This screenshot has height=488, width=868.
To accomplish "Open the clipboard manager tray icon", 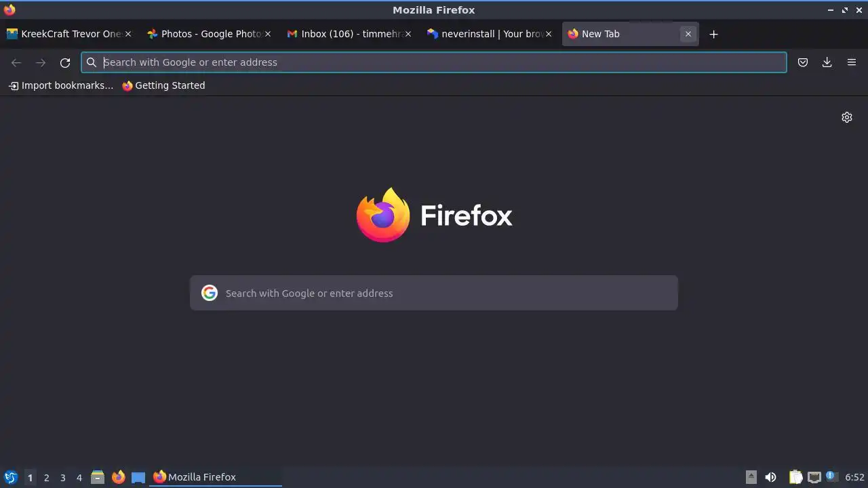I will tap(796, 477).
